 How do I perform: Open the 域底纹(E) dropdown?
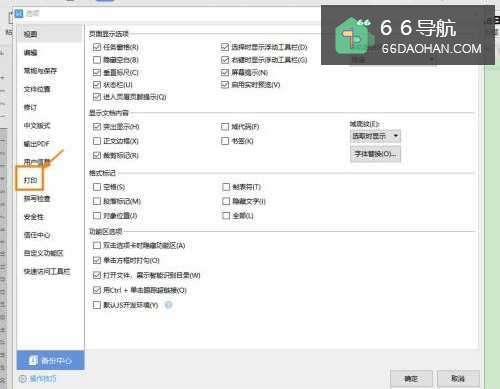pos(376,136)
